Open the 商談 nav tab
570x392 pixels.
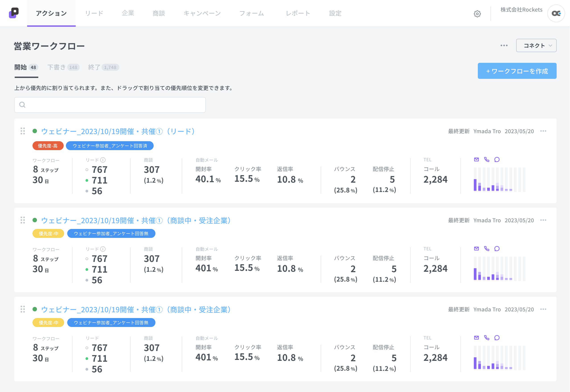(x=159, y=13)
